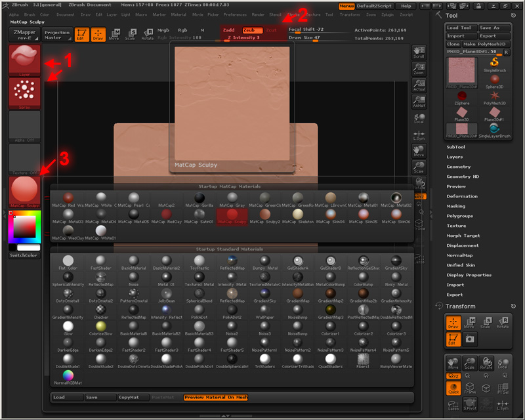The width and height of the screenshot is (525, 420).
Task: Open the Render menu
Action: pyautogui.click(x=258, y=14)
